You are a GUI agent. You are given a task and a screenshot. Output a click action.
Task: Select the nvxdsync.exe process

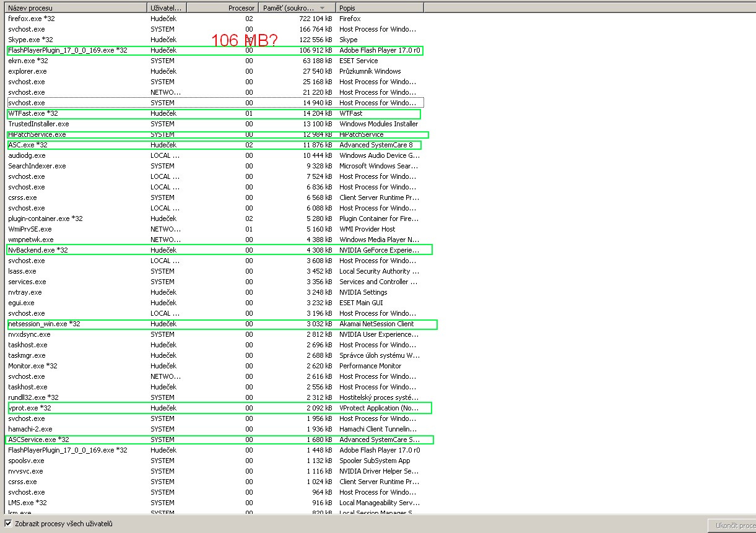(215, 334)
